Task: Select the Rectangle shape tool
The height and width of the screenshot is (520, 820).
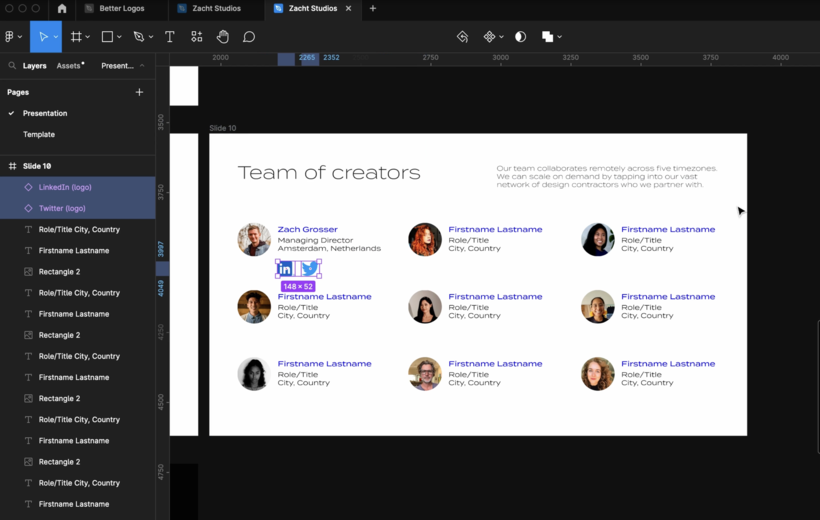Action: click(x=107, y=37)
